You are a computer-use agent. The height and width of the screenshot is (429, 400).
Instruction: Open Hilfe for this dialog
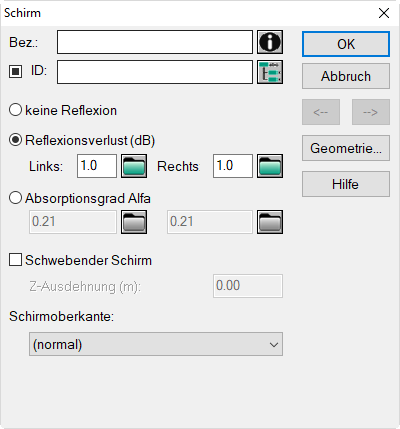[346, 184]
